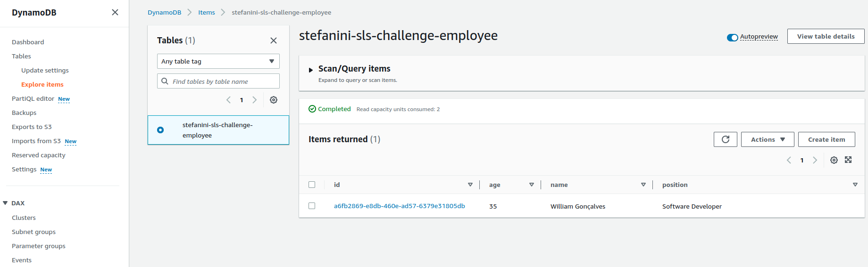Go to previous page in Tables list

pos(229,100)
